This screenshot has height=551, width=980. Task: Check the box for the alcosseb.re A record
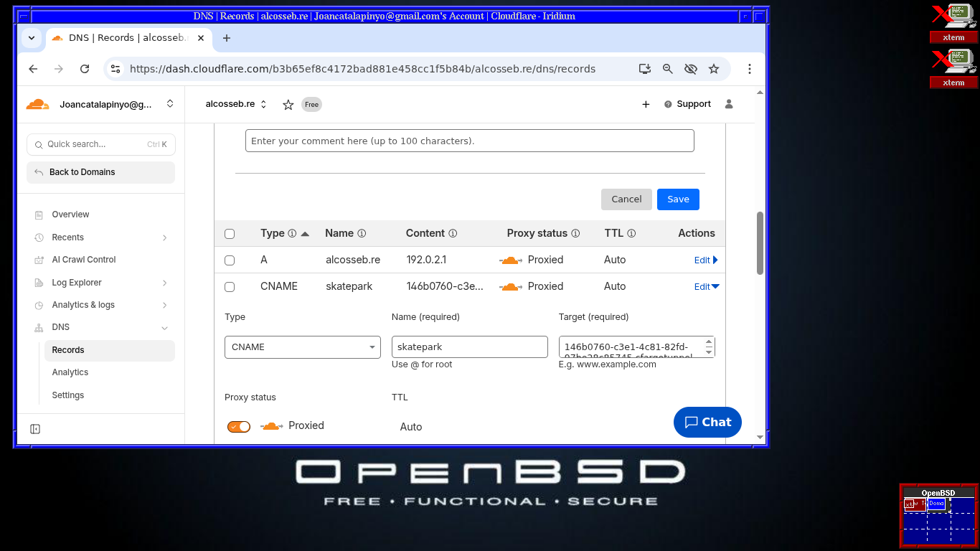230,260
